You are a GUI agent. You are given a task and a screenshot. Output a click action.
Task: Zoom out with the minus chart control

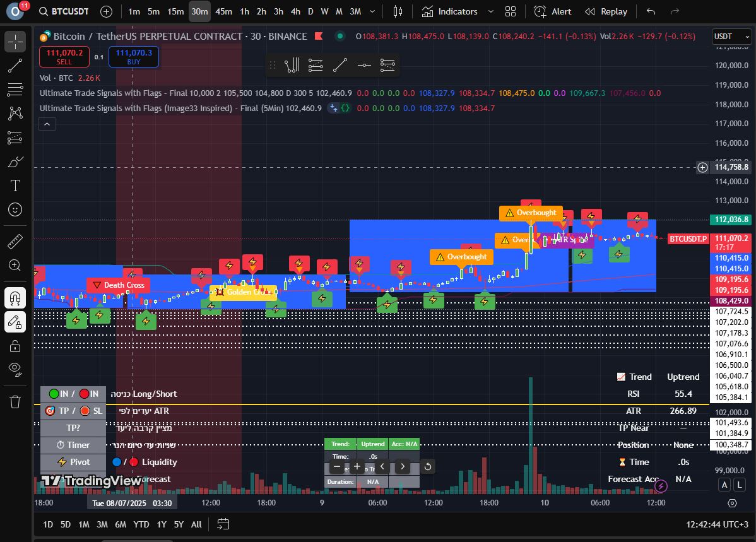[337, 467]
